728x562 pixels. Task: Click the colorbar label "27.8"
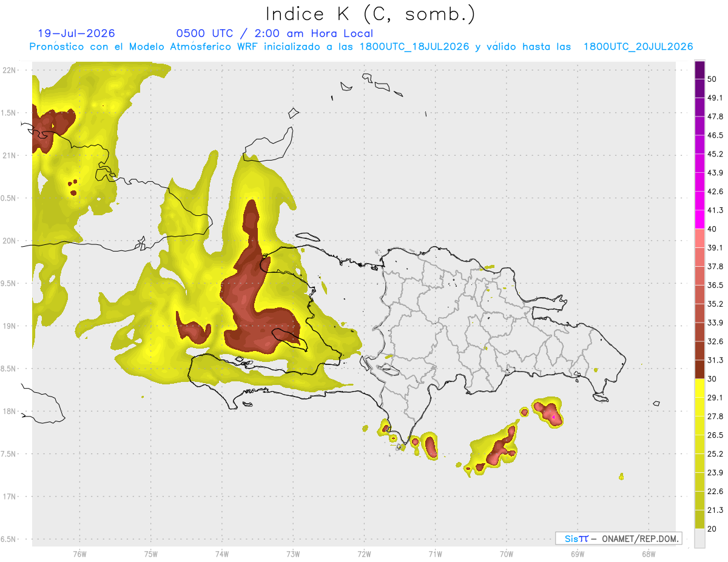click(715, 416)
